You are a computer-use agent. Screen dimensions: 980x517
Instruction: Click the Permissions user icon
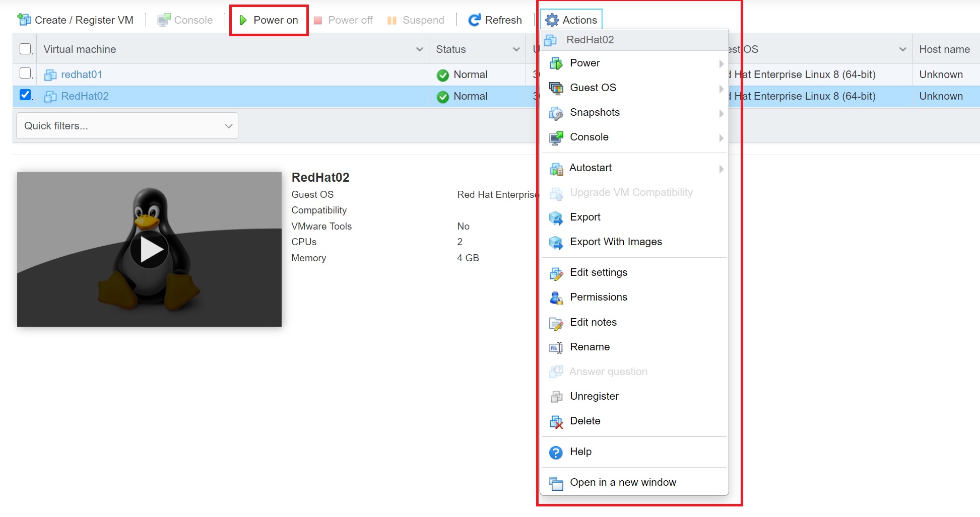(x=556, y=298)
